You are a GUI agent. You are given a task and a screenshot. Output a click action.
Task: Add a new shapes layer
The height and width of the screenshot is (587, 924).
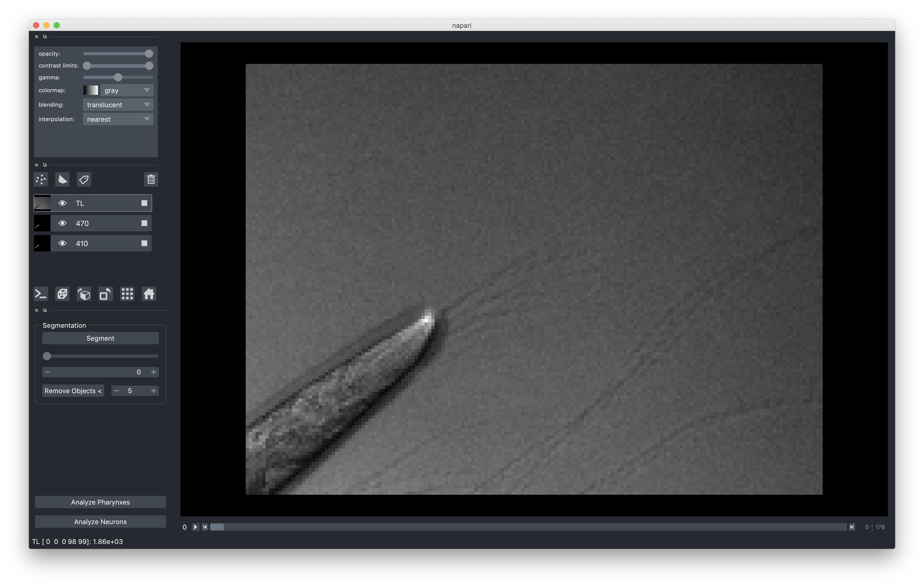click(62, 179)
